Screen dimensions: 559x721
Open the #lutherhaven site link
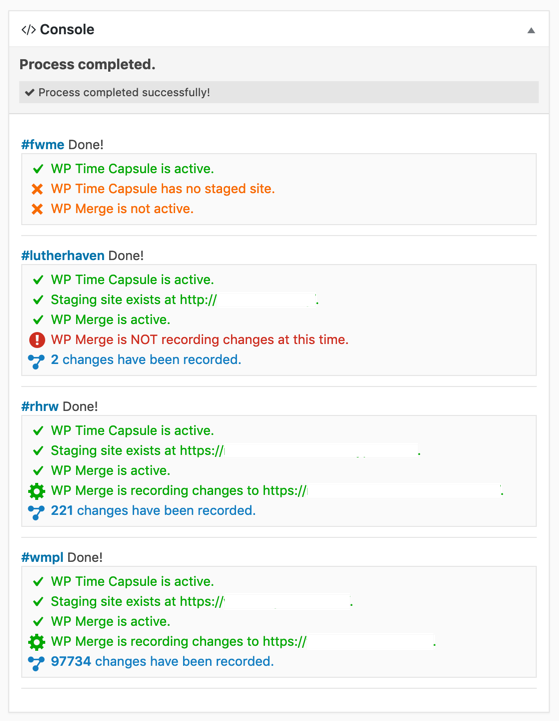[63, 255]
